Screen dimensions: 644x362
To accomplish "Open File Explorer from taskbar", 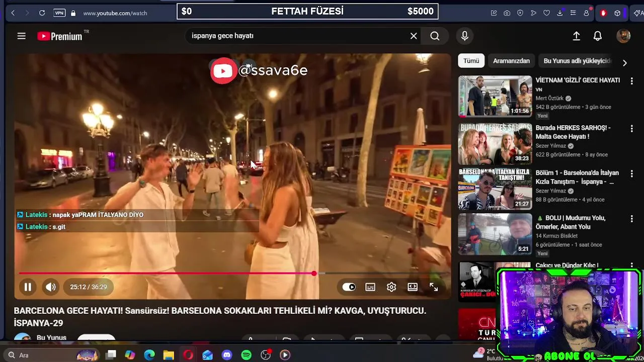I will pyautogui.click(x=169, y=355).
